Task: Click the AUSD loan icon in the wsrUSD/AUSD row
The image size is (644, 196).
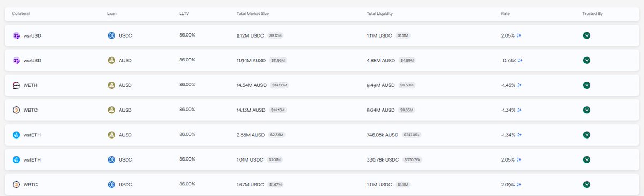Action: [x=112, y=60]
